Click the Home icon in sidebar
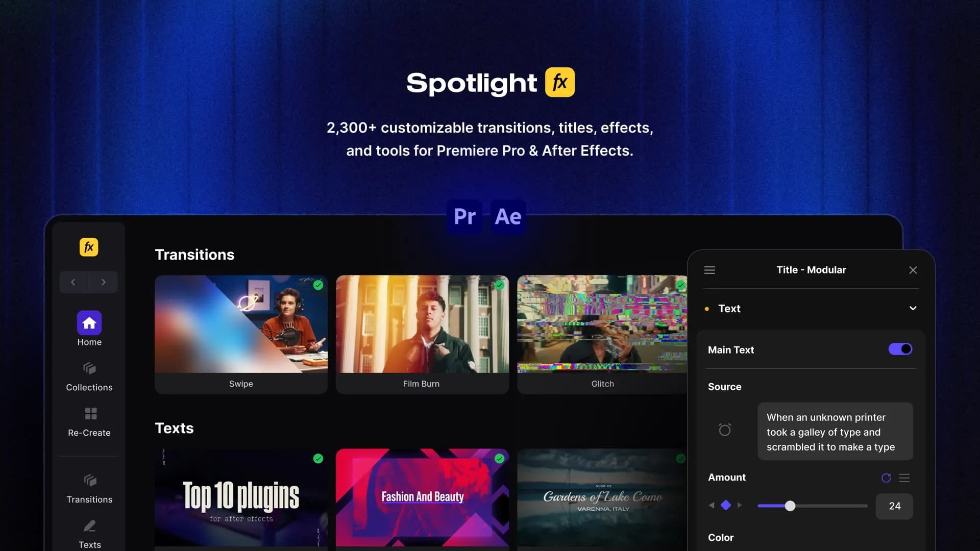This screenshot has height=551, width=980. tap(89, 323)
